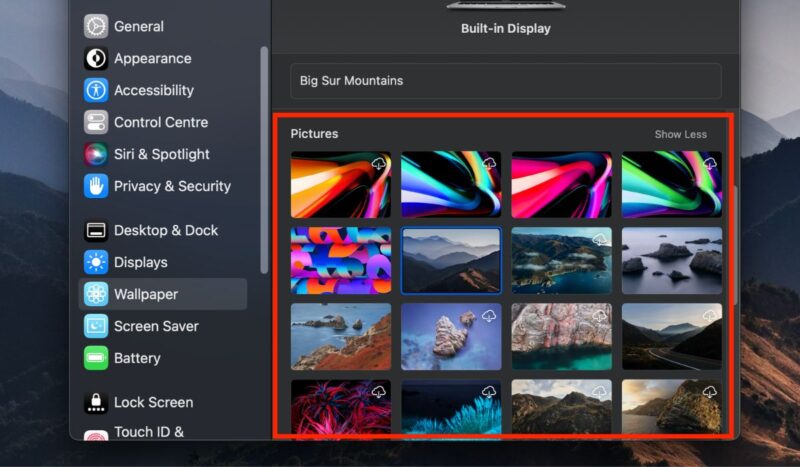The width and height of the screenshot is (800, 467).
Task: Select the misty mountains wallpaper thumbnail
Action: click(451, 261)
